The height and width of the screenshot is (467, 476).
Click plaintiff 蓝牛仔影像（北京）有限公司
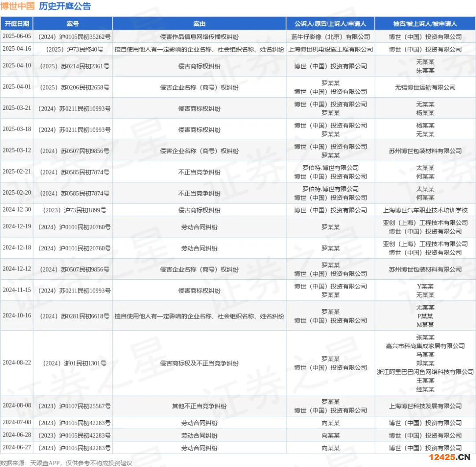click(x=331, y=37)
